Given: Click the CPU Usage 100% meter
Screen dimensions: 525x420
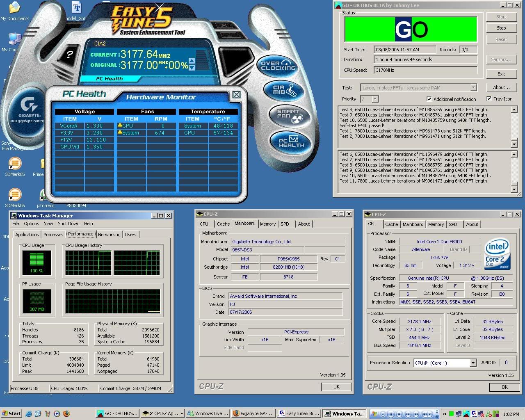Looking at the screenshot, I should 37,262.
